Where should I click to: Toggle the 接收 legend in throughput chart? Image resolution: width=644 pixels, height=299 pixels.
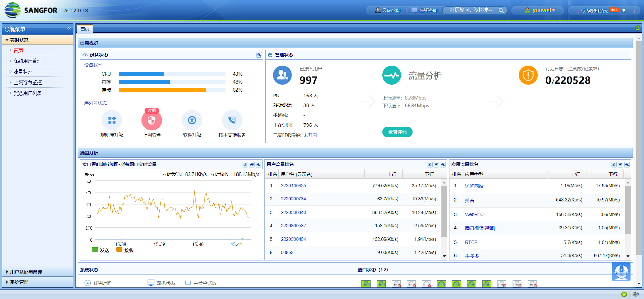[125, 250]
